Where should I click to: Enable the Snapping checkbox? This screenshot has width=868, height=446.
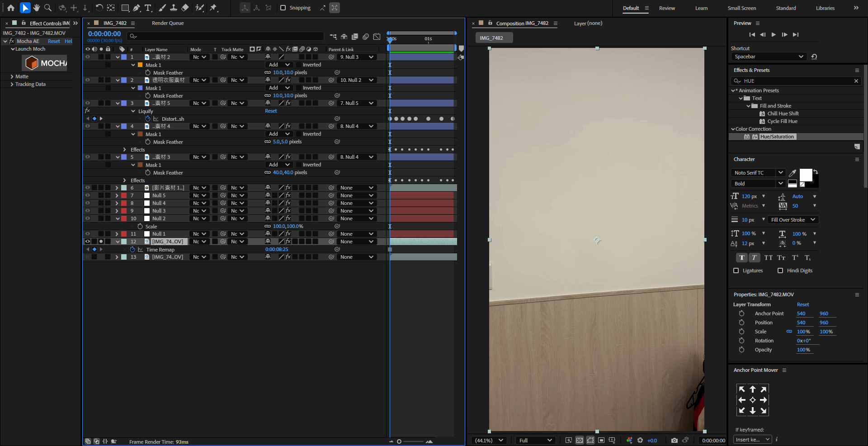tap(283, 8)
